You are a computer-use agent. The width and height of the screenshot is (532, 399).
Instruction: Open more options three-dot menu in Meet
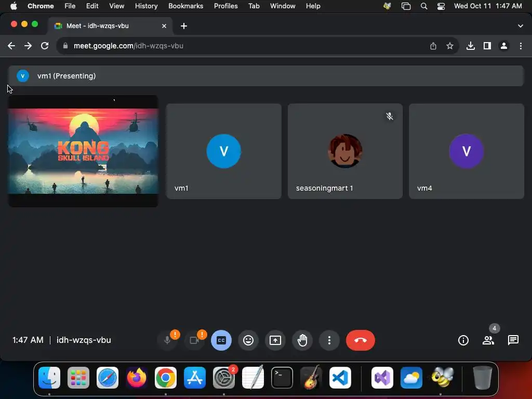pos(329,340)
